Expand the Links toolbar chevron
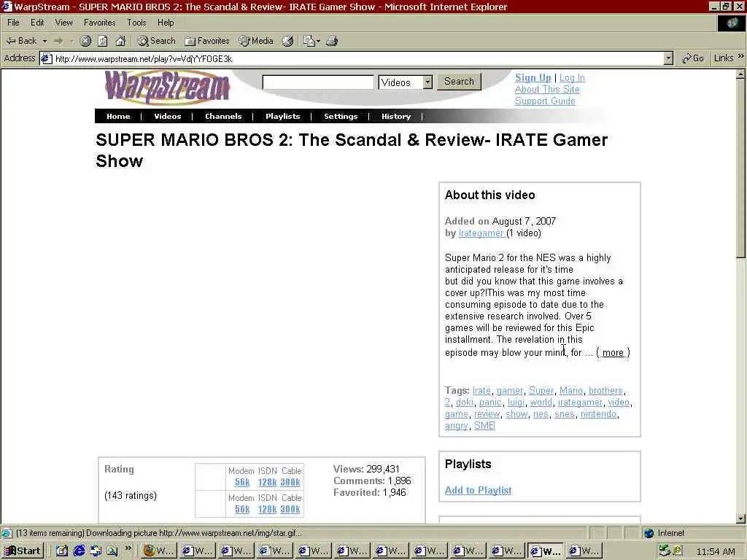The width and height of the screenshot is (747, 560). (741, 56)
